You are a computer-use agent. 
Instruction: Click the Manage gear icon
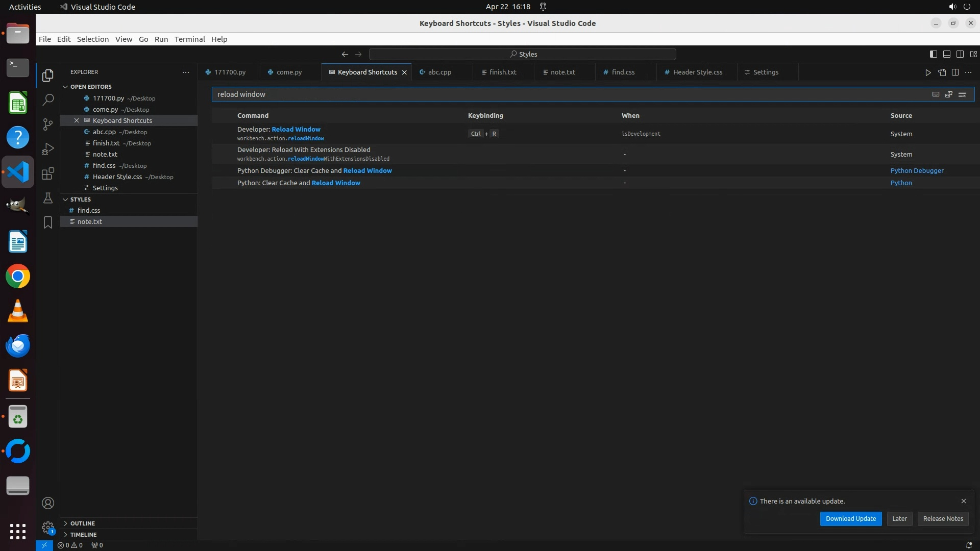click(48, 527)
